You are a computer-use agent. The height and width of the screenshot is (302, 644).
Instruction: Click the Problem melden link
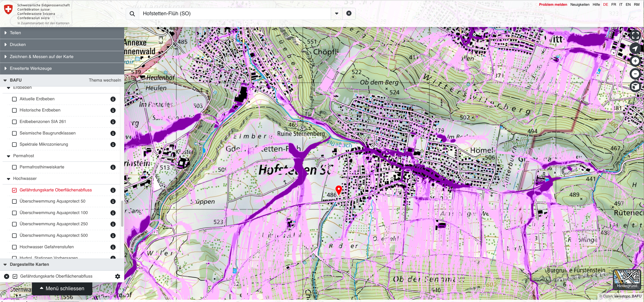pyautogui.click(x=553, y=5)
